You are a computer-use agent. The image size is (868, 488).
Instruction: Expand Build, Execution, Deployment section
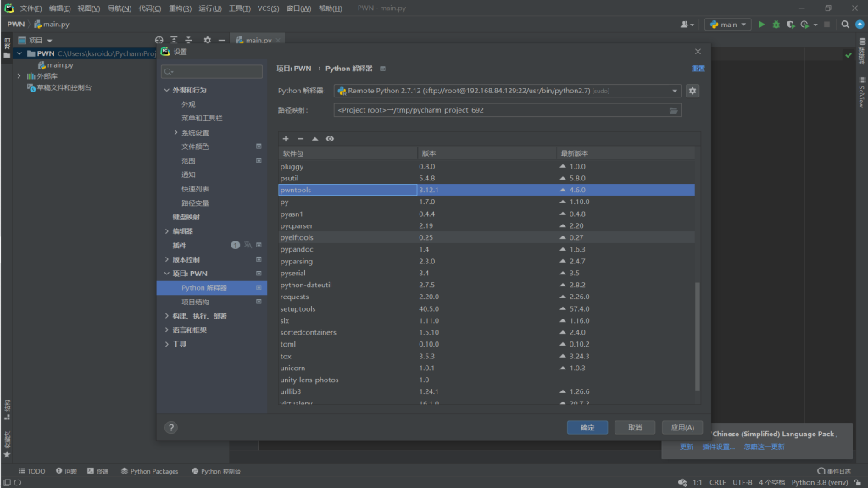click(x=167, y=316)
